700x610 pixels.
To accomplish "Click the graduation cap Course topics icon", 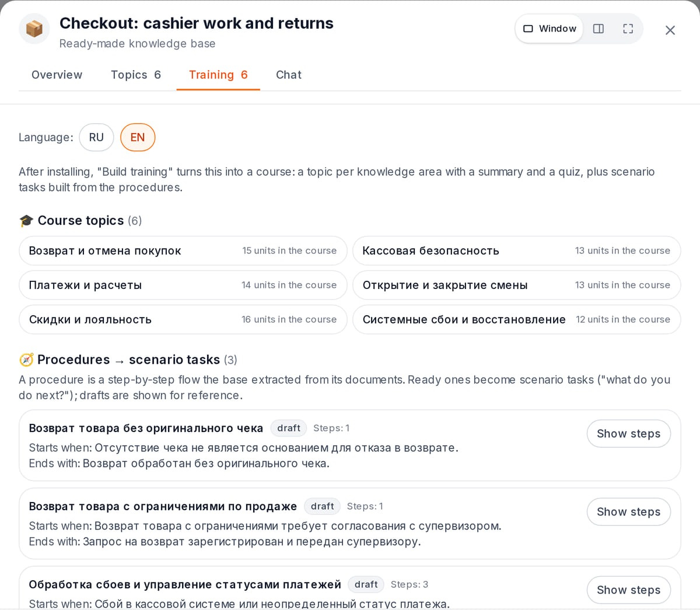I will [26, 221].
